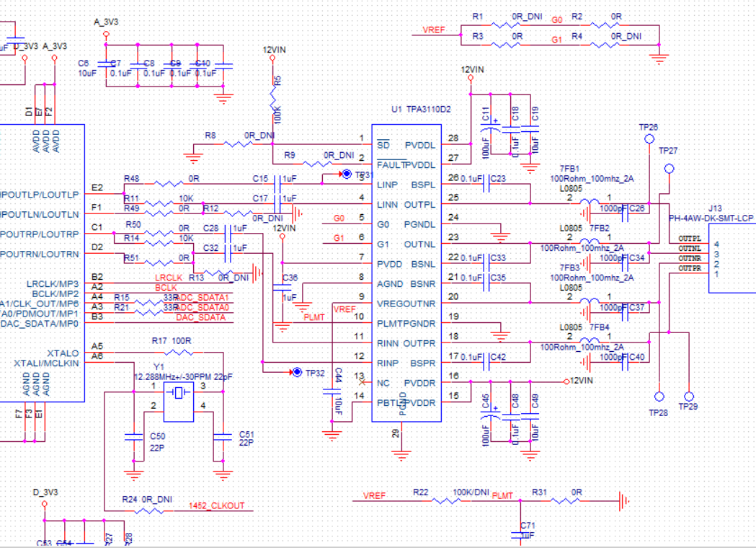Screen dimensions: 756x548
Task: Select the C51 22P capacitor symbol
Action: click(x=223, y=436)
